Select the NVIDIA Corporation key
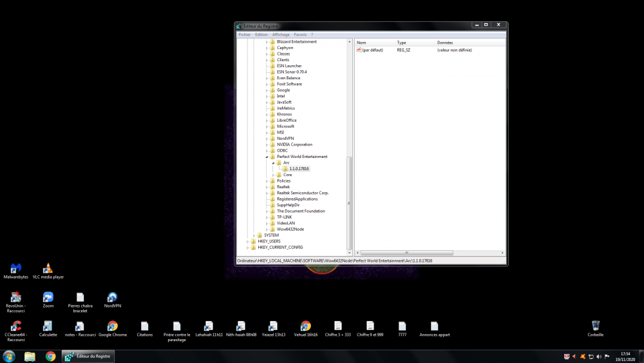Screen dimensions: 644x363 tap(294, 144)
